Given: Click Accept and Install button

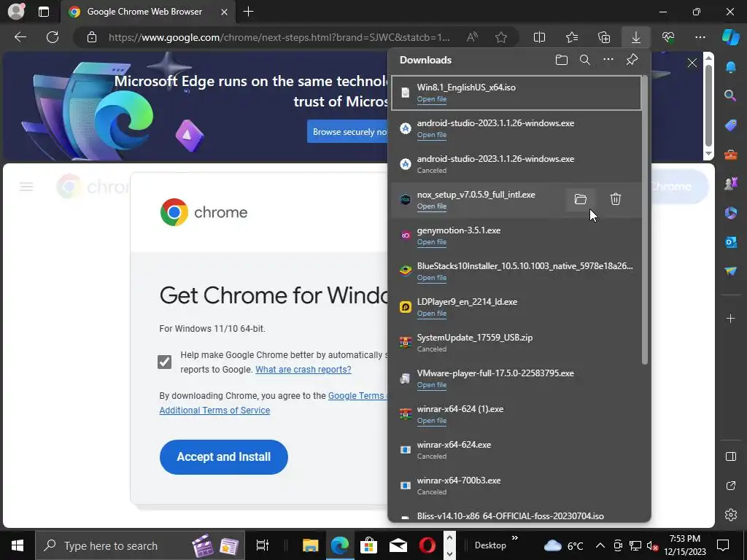Looking at the screenshot, I should point(223,456).
